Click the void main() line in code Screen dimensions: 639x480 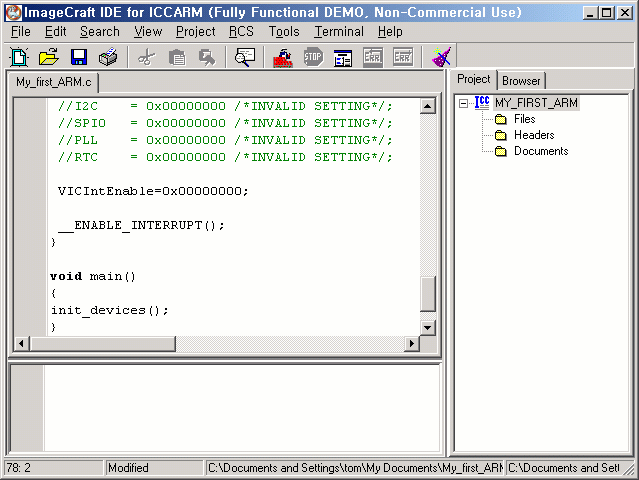point(93,276)
